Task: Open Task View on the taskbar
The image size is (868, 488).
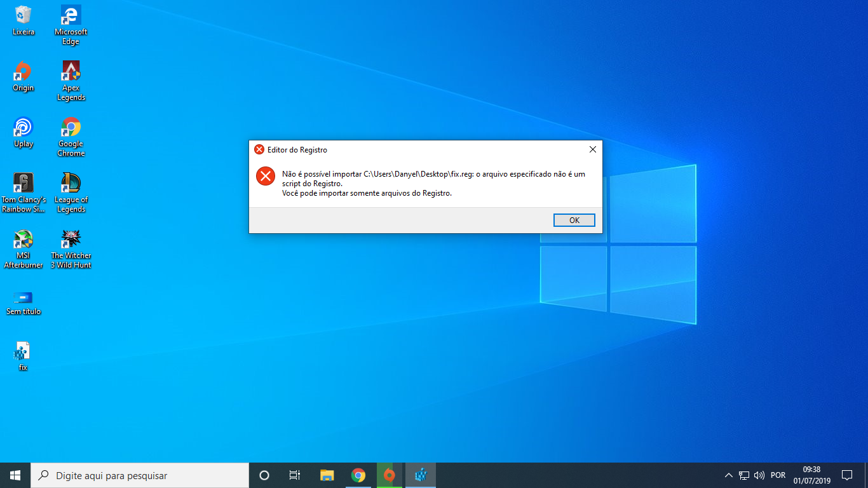Action: click(x=295, y=475)
